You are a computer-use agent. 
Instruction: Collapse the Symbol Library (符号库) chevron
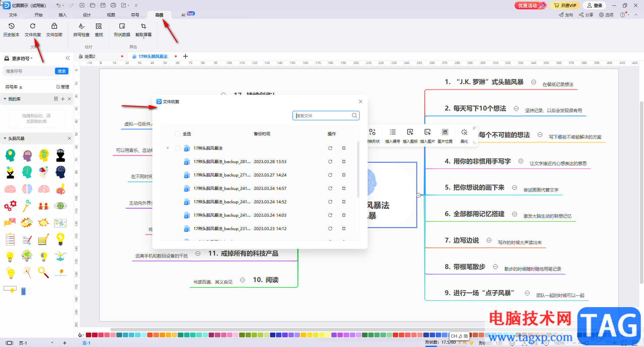pos(21,87)
